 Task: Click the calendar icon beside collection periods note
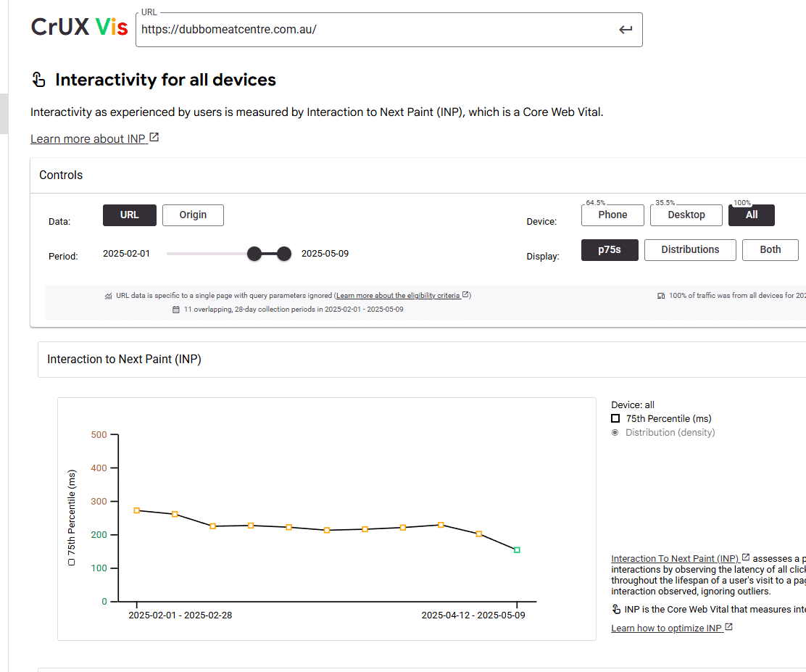coord(176,310)
